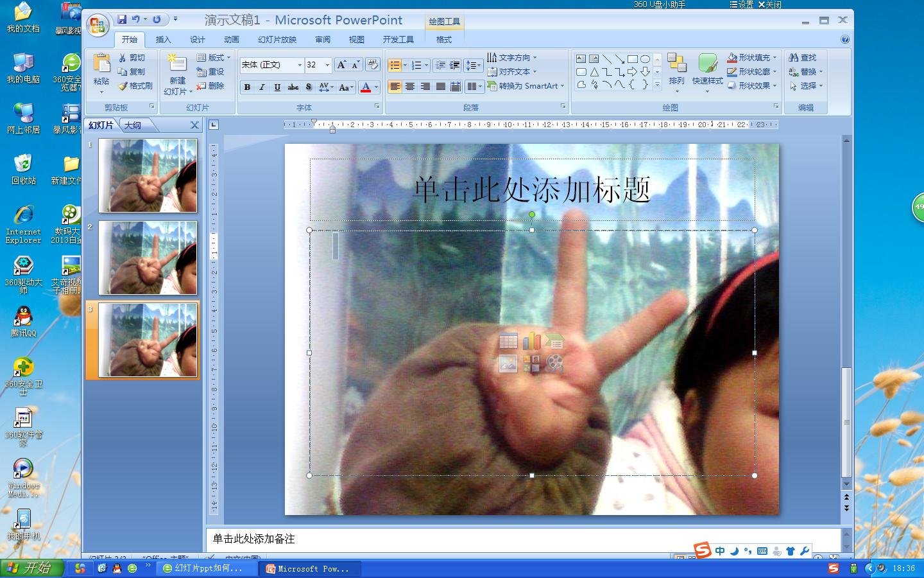Toggle italic formatting
The height and width of the screenshot is (578, 924).
coord(262,87)
